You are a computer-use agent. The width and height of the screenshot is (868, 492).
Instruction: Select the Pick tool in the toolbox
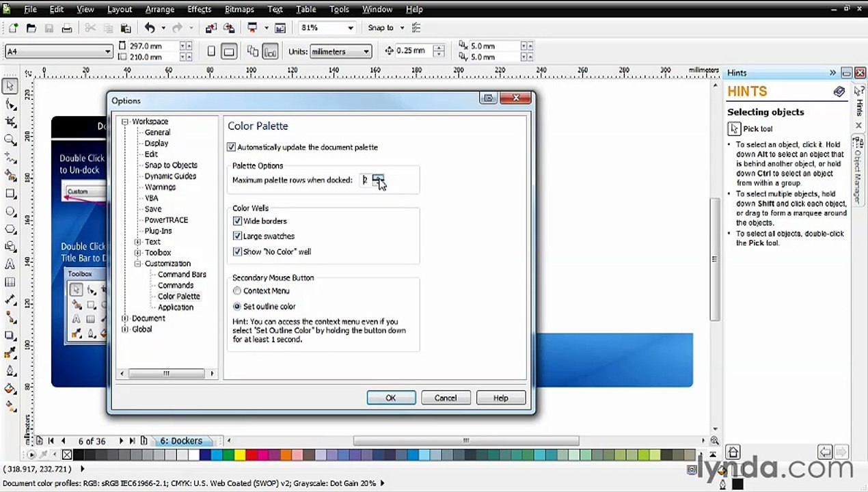coord(10,86)
